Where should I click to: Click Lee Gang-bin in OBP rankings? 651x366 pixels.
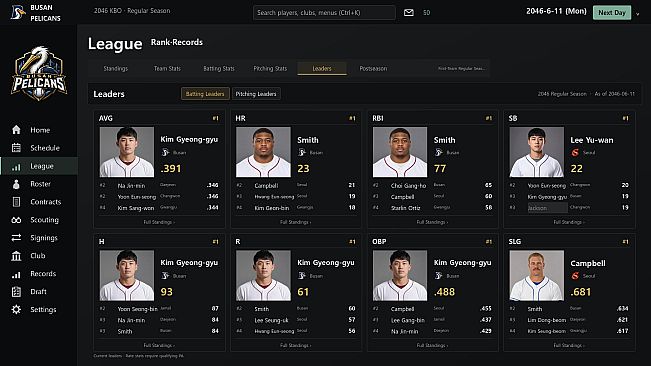(x=408, y=320)
